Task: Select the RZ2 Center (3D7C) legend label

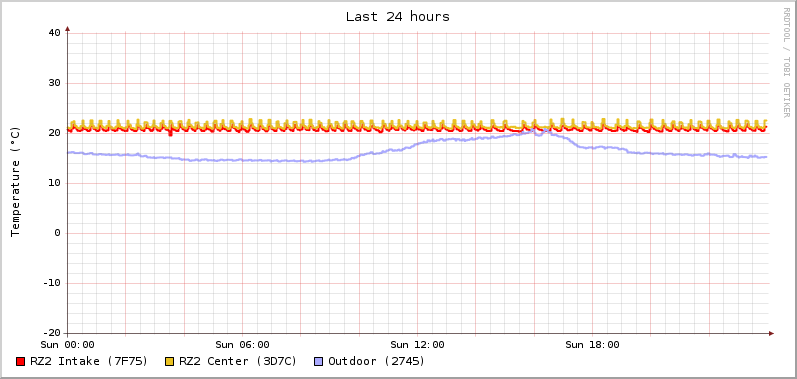Action: [x=238, y=362]
